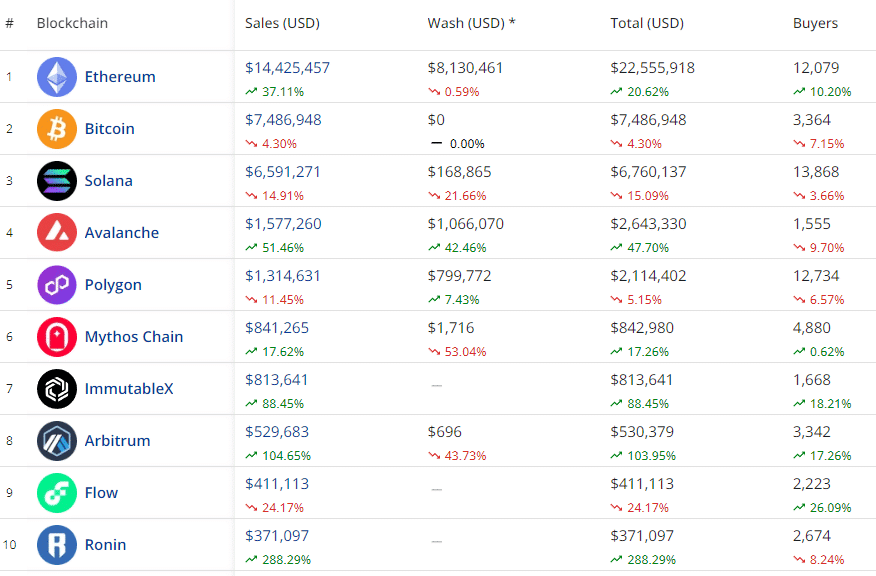Click the Avalanche logo icon
Image resolution: width=876 pixels, height=576 pixels.
57,232
